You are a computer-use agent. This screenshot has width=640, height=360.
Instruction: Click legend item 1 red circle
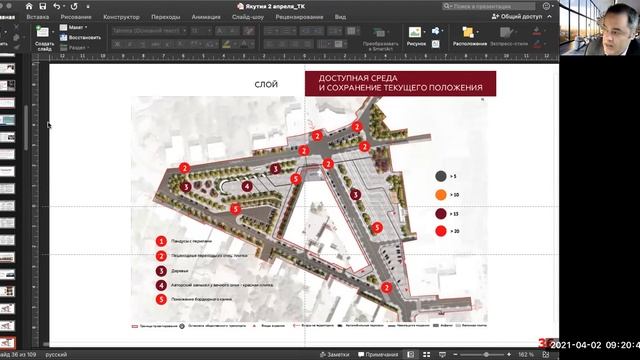(161, 241)
